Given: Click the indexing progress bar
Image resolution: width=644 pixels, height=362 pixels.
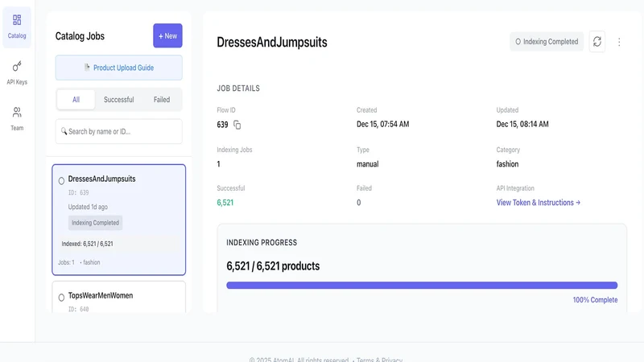Looking at the screenshot, I should [422, 286].
